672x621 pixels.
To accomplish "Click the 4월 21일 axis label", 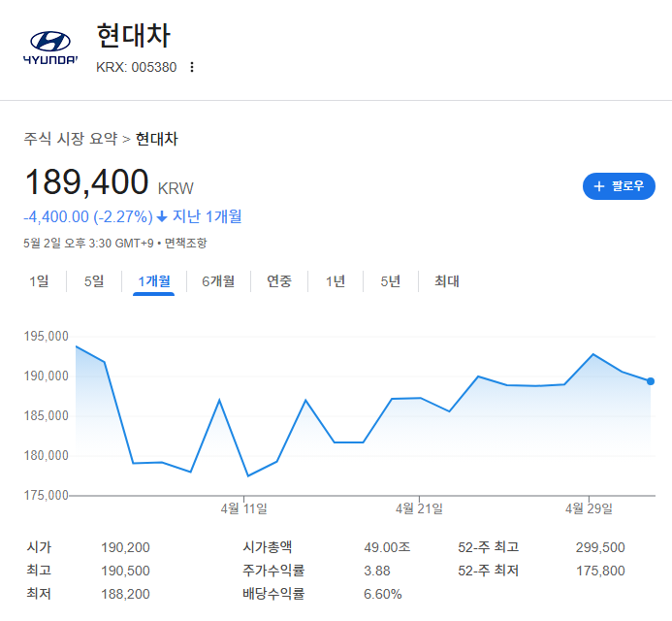I will (x=419, y=508).
